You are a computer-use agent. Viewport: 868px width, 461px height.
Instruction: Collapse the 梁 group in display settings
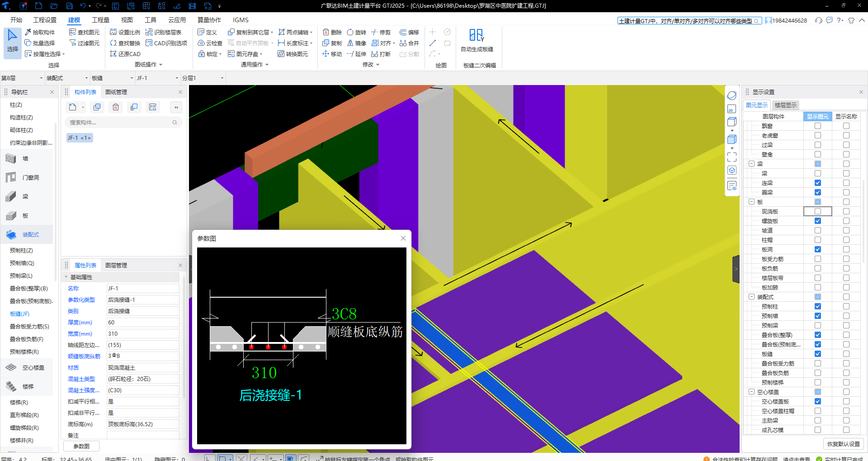click(x=751, y=164)
